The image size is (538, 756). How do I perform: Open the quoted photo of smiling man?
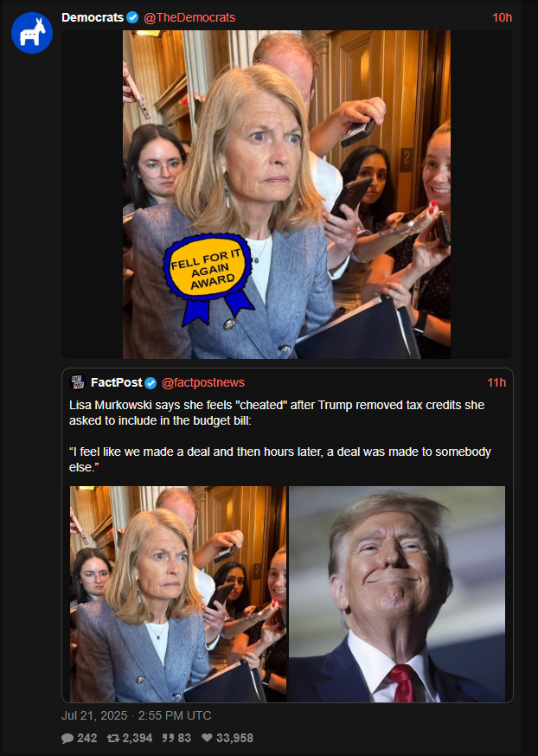click(397, 594)
